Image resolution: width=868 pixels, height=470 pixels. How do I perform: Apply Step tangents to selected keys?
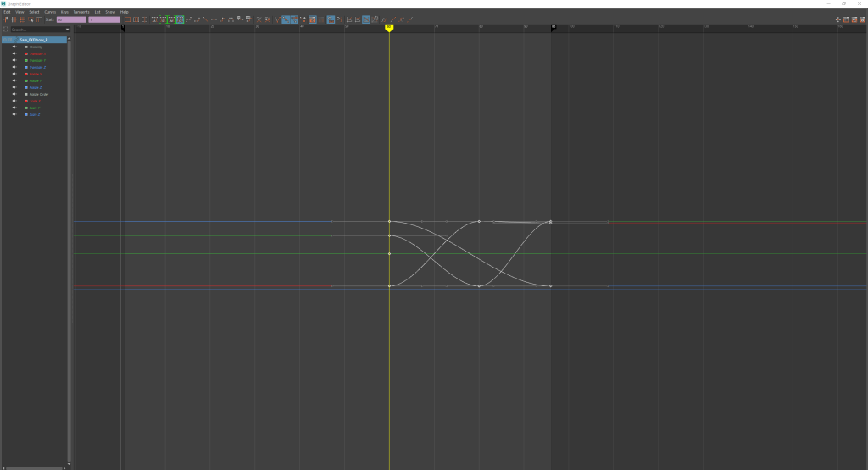pyautogui.click(x=223, y=19)
